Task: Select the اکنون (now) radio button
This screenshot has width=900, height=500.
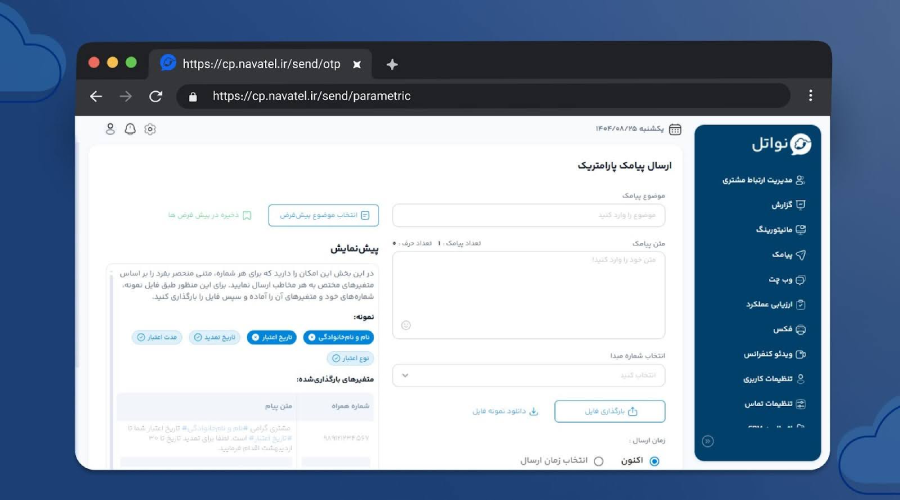Action: (654, 461)
